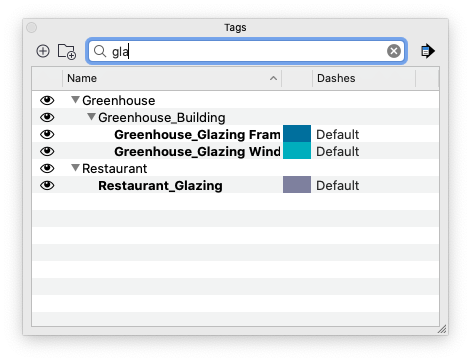Collapse the Greenhouse_Building disclosure triangle

(x=91, y=117)
